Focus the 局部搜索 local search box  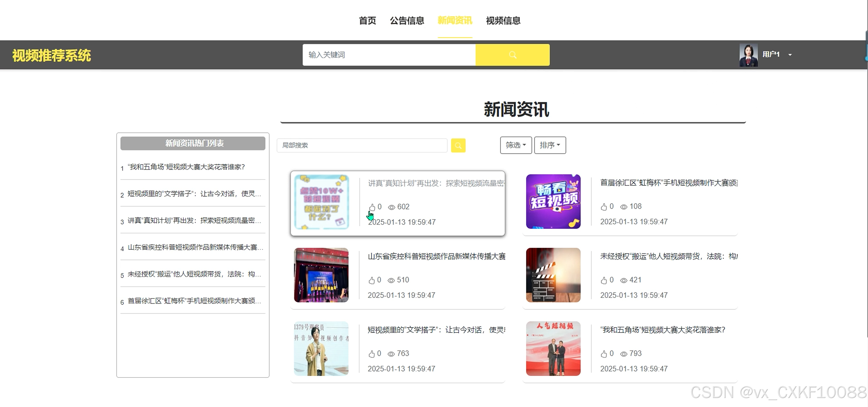click(362, 145)
